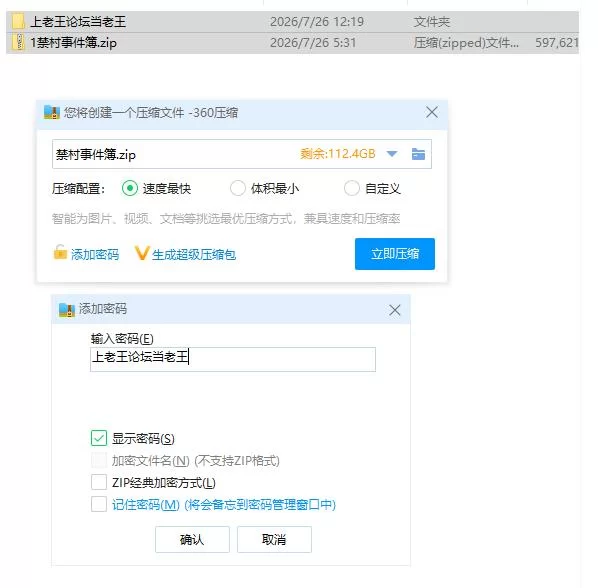Click the folder icon of 上老王论坛当老王

(18, 21)
